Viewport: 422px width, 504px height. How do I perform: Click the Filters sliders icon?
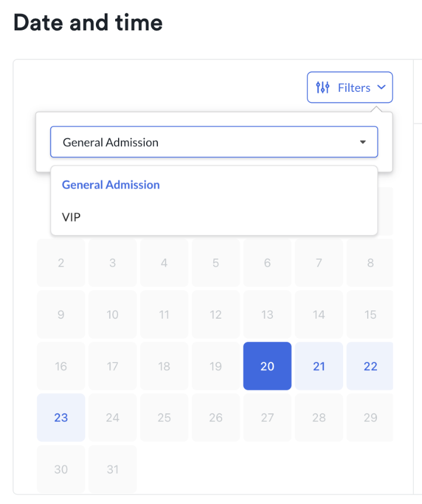[323, 88]
